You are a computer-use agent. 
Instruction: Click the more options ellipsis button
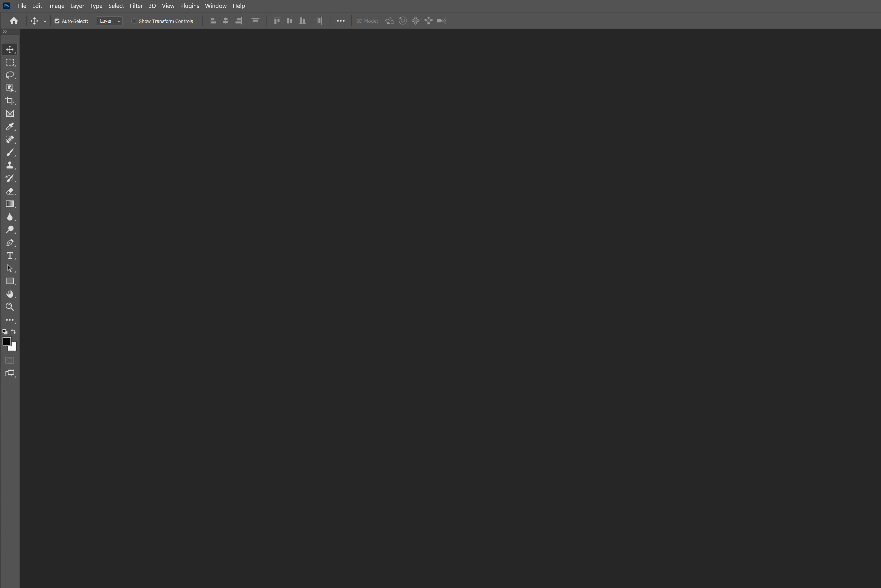tap(340, 20)
